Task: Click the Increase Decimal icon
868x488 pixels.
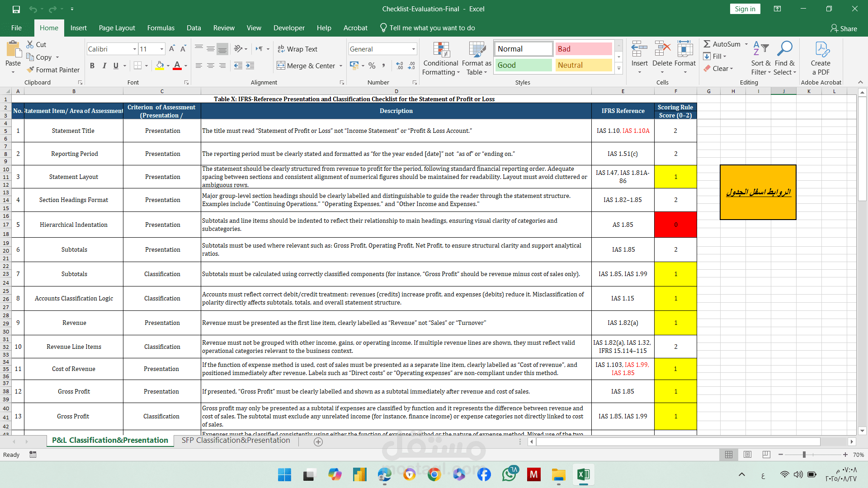Action: (400, 66)
